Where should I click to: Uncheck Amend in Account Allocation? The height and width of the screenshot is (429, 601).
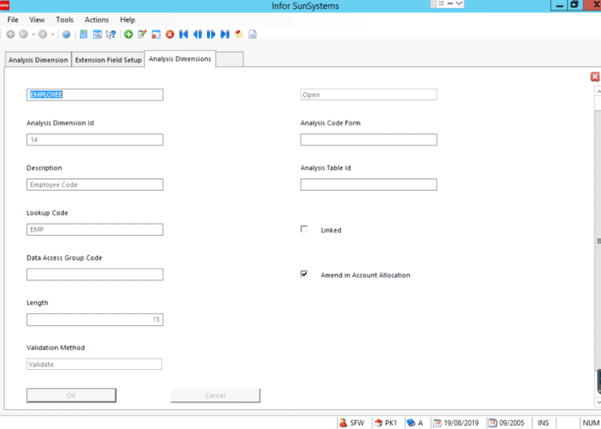click(304, 274)
